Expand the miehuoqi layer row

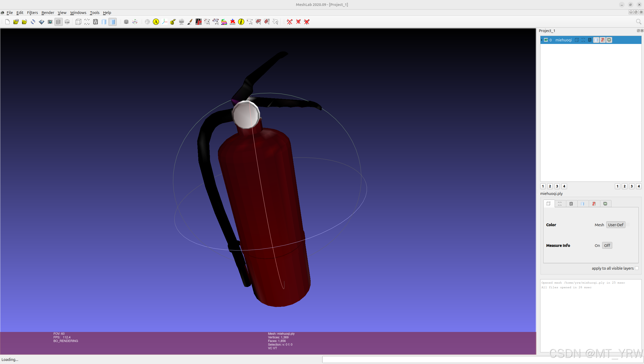pos(541,40)
